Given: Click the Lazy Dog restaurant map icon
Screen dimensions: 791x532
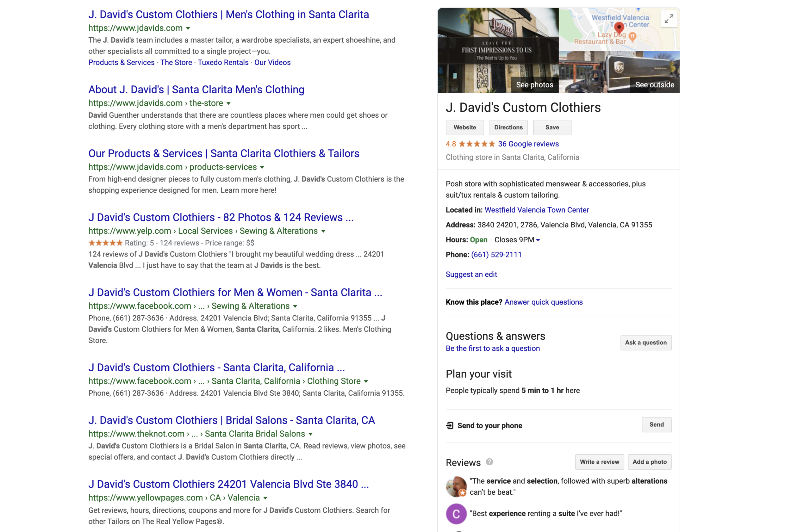Looking at the screenshot, I should pyautogui.click(x=632, y=36).
